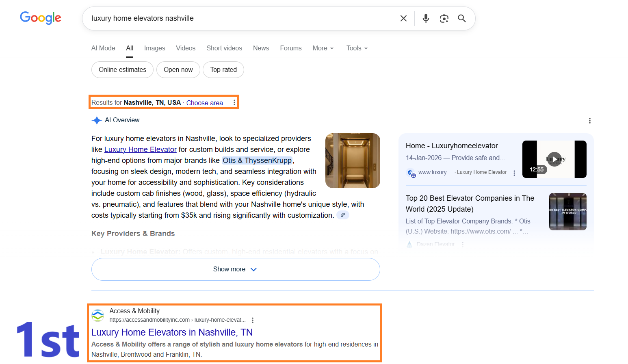The width and height of the screenshot is (628, 364).
Task: Click the AI Overview sparkle icon
Action: (97, 120)
